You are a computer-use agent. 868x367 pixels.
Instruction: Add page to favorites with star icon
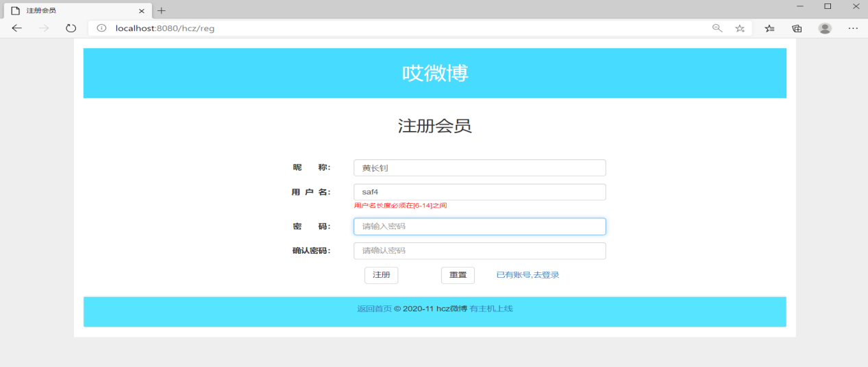740,28
